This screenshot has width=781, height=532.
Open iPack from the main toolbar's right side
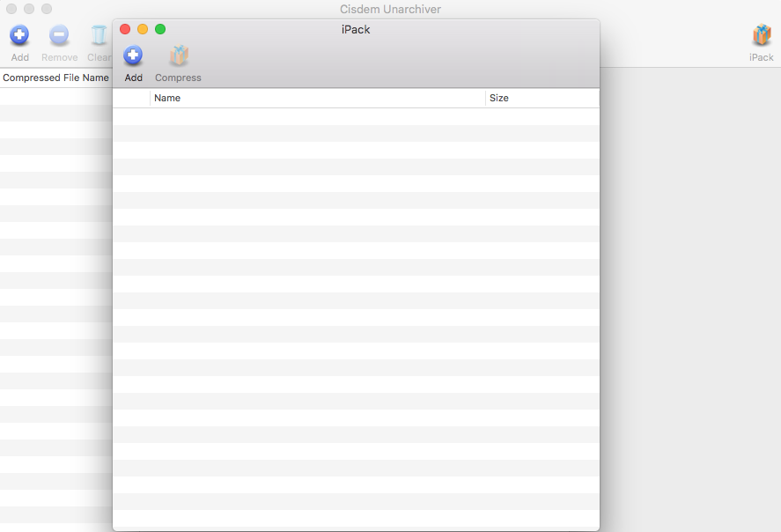(761, 36)
